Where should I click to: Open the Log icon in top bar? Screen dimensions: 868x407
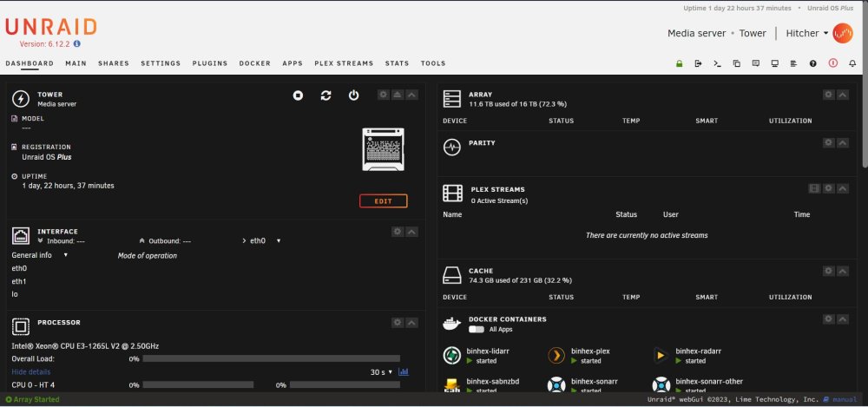794,63
